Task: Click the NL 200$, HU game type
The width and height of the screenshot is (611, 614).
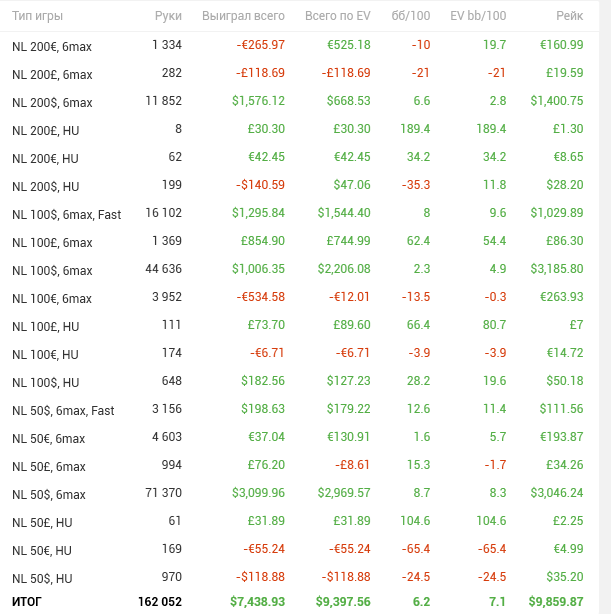Action: point(45,186)
